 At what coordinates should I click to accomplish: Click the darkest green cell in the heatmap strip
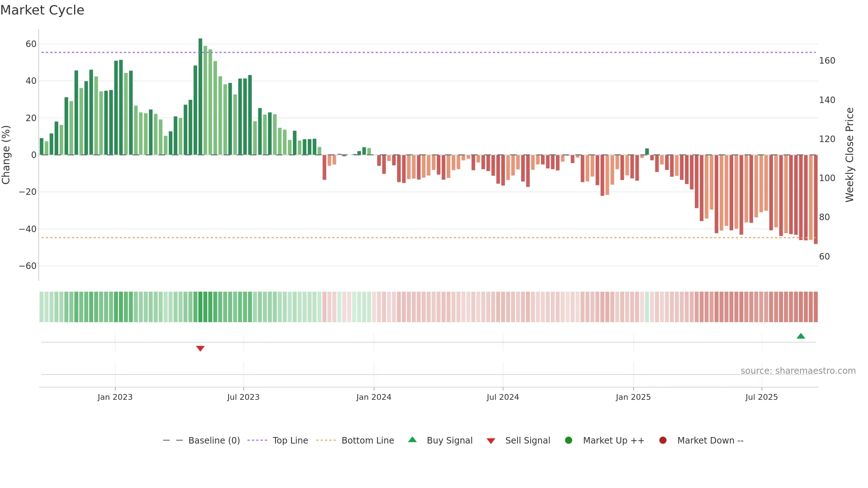[200, 307]
